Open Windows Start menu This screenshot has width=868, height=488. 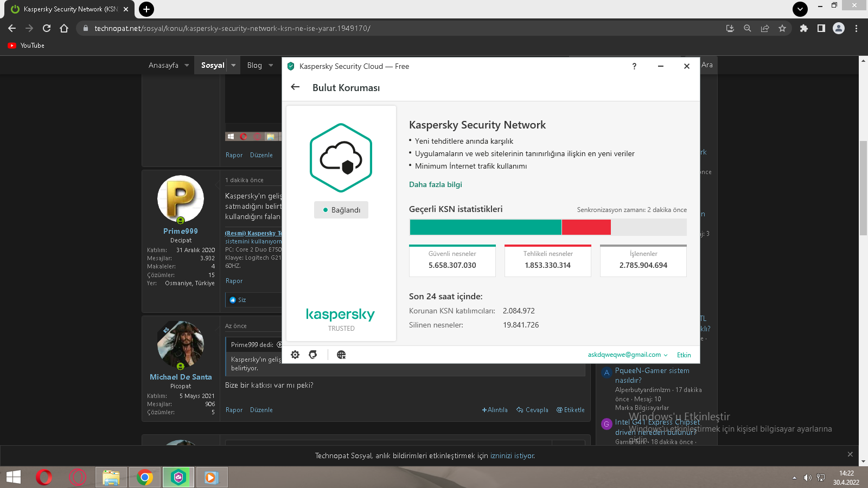[13, 477]
